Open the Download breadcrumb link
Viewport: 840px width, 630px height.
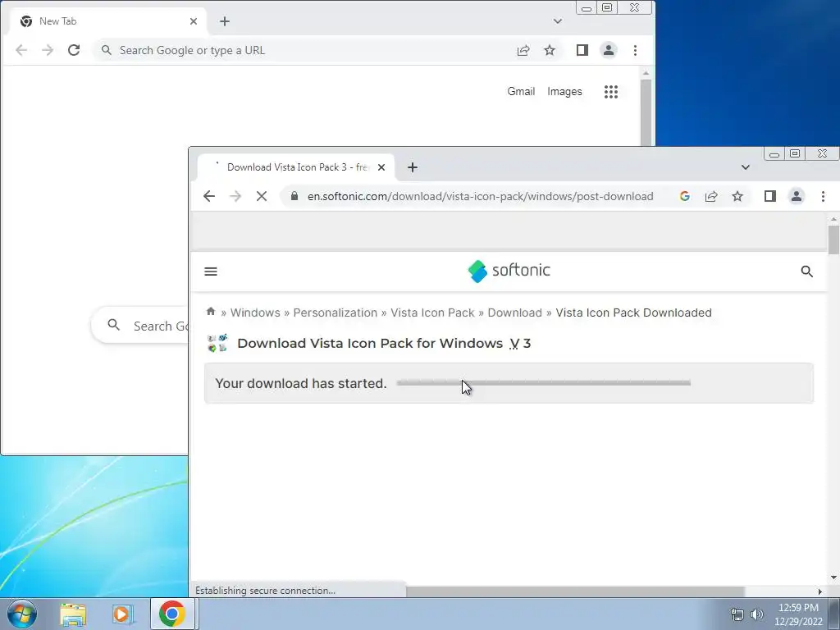point(514,313)
